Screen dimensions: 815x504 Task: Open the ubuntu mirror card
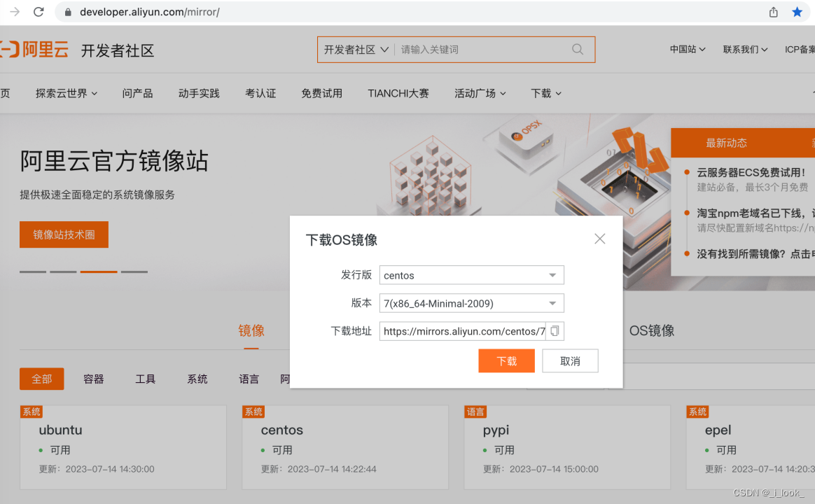tap(123, 447)
